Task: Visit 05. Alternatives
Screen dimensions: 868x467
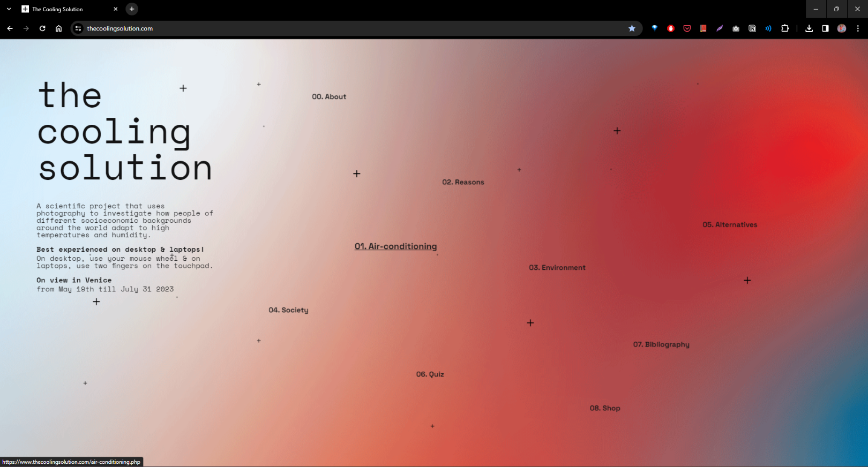Action: 730,225
